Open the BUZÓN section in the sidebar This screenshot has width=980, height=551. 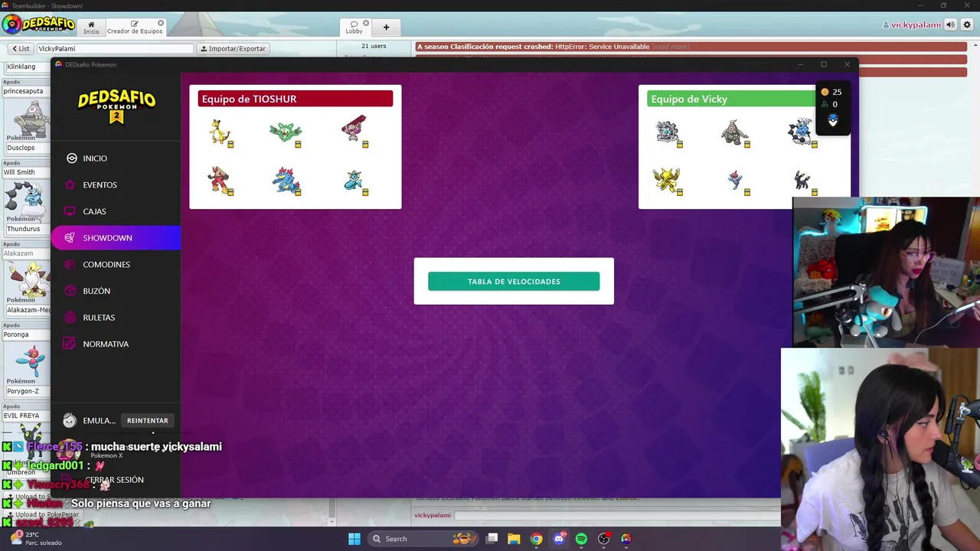(116, 291)
